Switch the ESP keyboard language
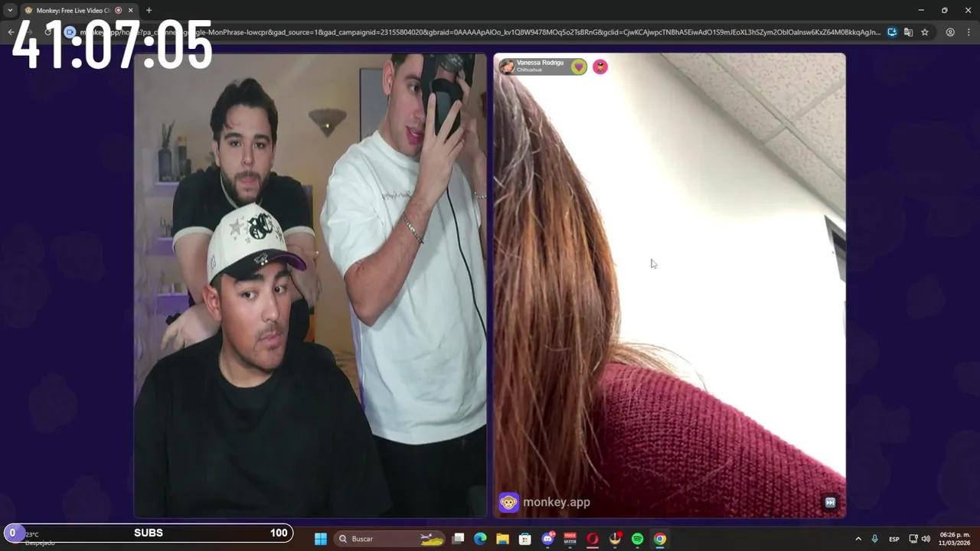Screen dimensions: 980x551 tap(893, 539)
